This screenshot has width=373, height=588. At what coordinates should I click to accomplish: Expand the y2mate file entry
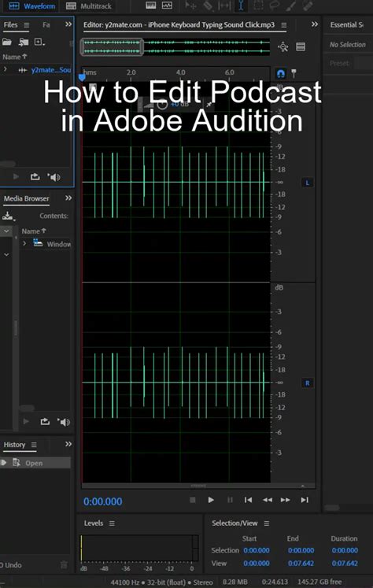[6, 69]
